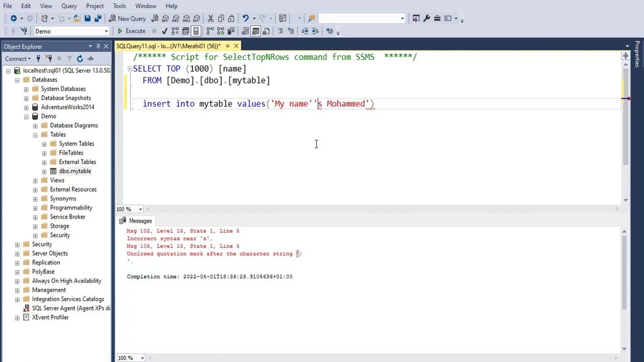Viewport: 644px width, 362px height.
Task: Collapse the Tables folder node
Action: [x=35, y=135]
